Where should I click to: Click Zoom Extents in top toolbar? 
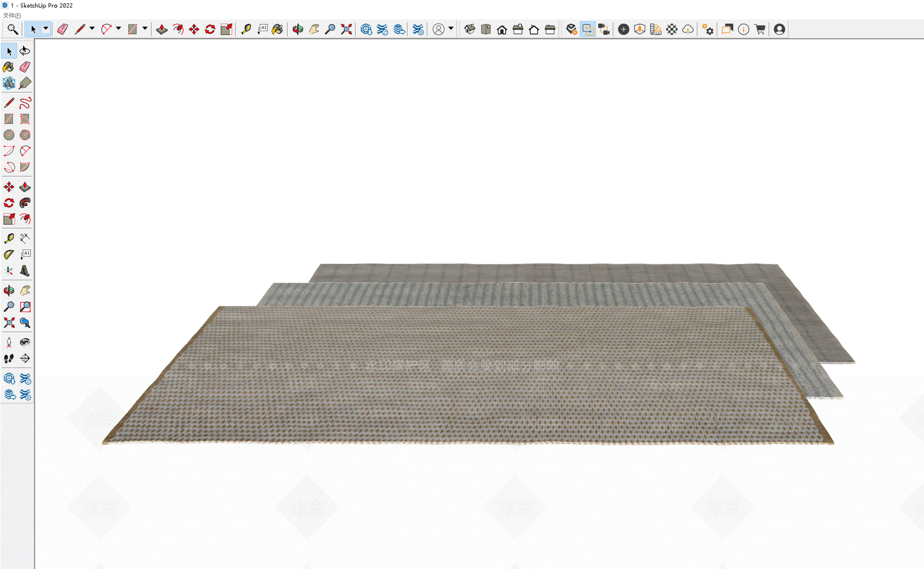pos(346,29)
